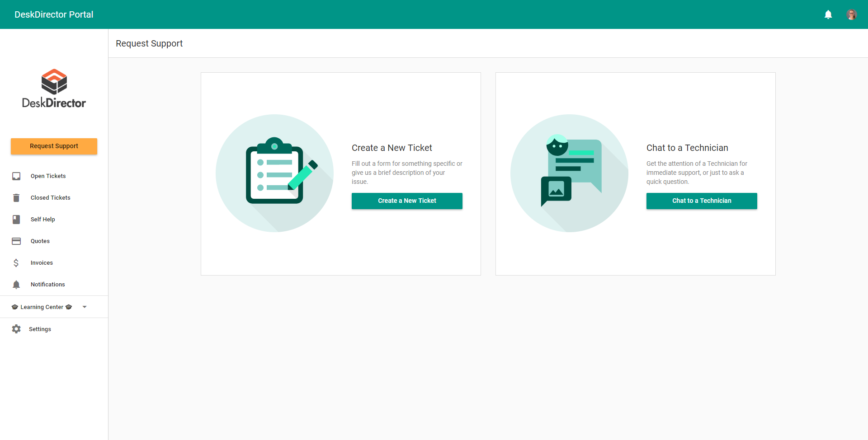
Task: Click the 'Fill out a form' description text
Action: click(407, 173)
